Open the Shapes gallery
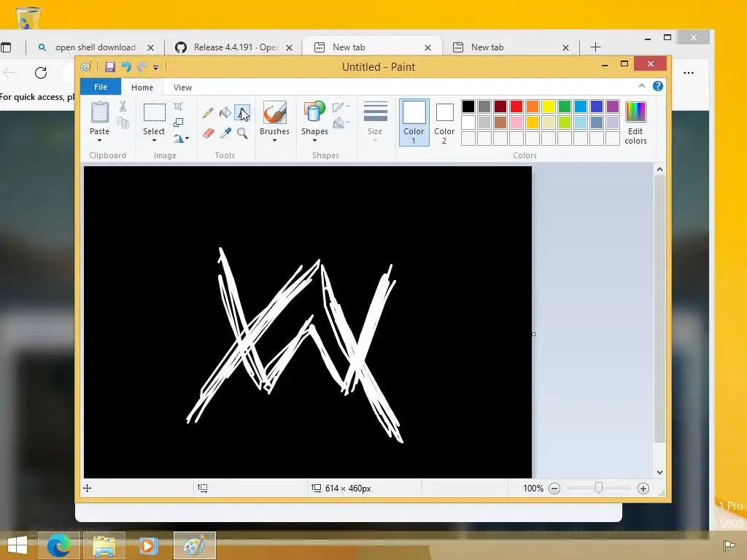Screen dimensions: 747x560 click(x=314, y=113)
